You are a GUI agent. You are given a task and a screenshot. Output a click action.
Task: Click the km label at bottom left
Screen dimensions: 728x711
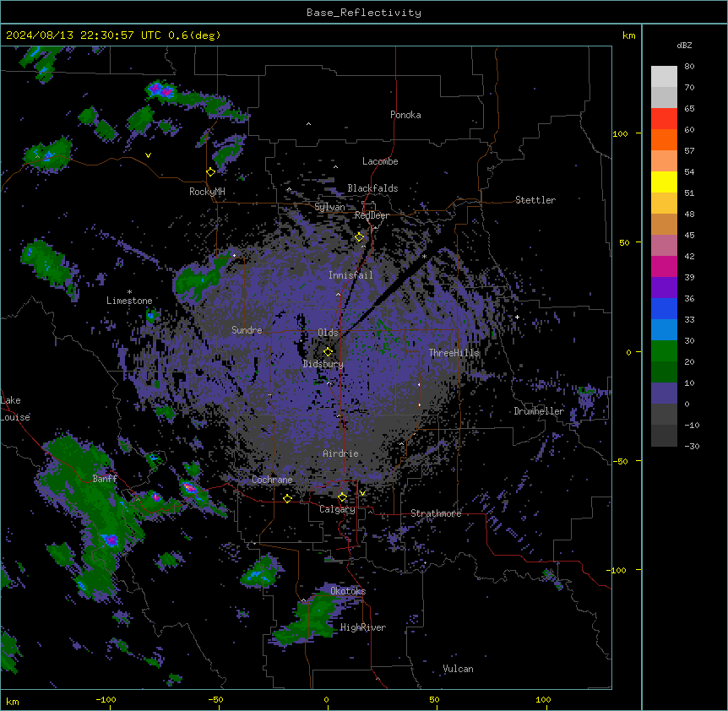point(13,701)
